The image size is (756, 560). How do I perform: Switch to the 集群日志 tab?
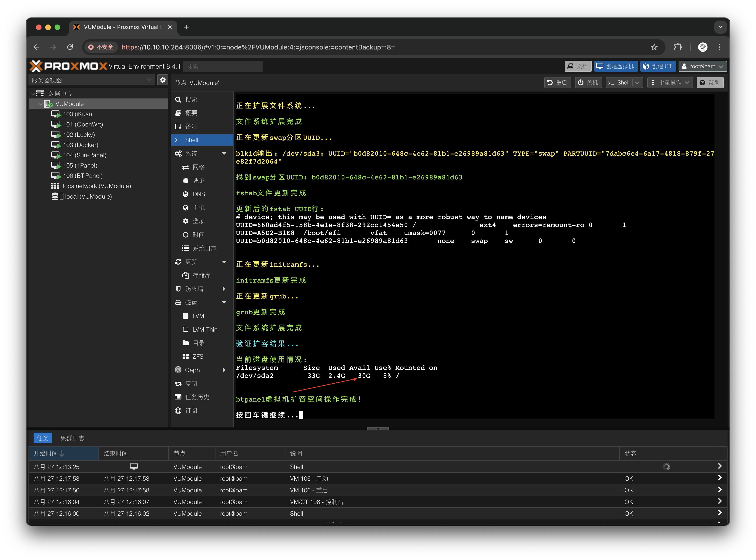(72, 438)
